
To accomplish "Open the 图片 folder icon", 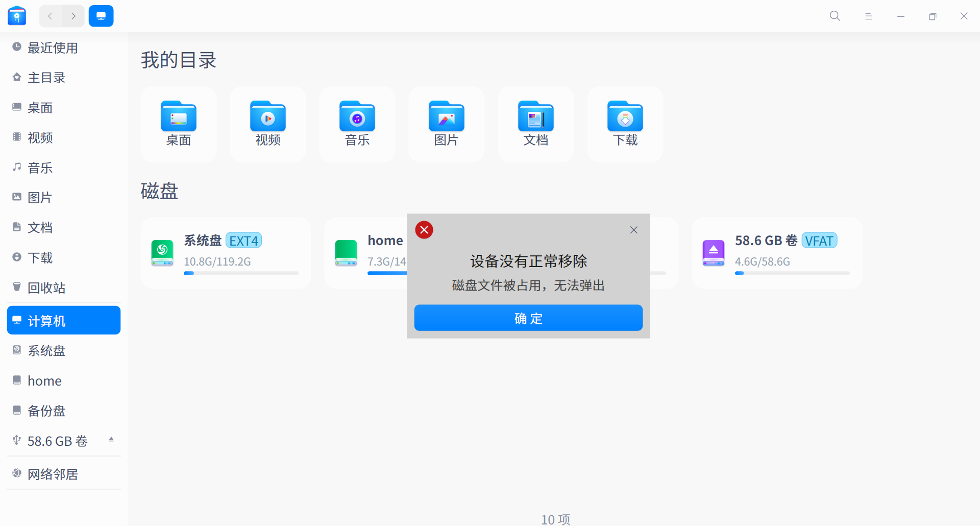I will [446, 117].
